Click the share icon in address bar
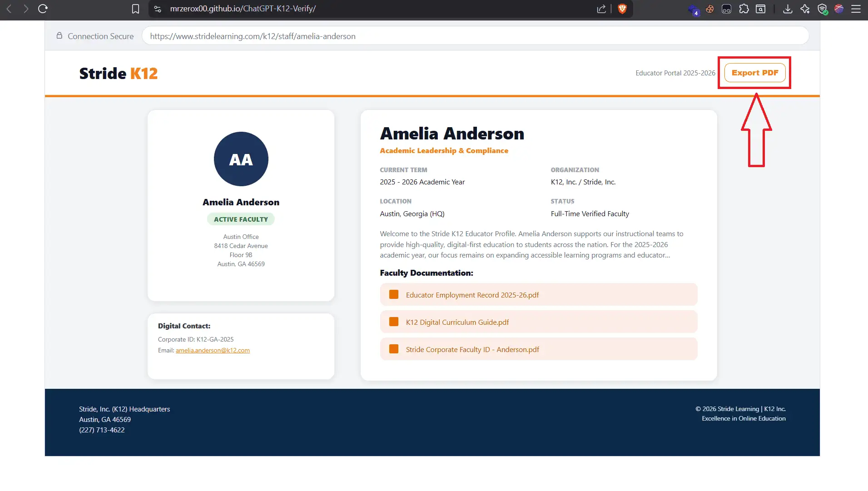 pyautogui.click(x=601, y=9)
